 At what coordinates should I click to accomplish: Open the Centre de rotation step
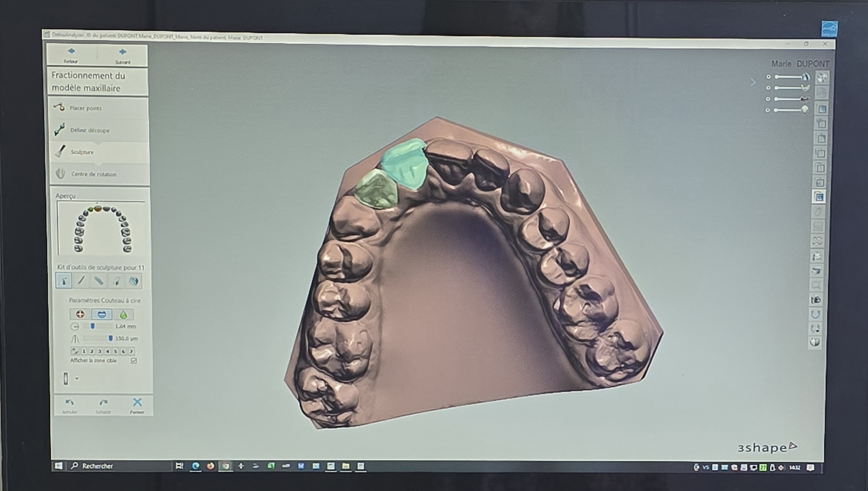click(x=100, y=174)
